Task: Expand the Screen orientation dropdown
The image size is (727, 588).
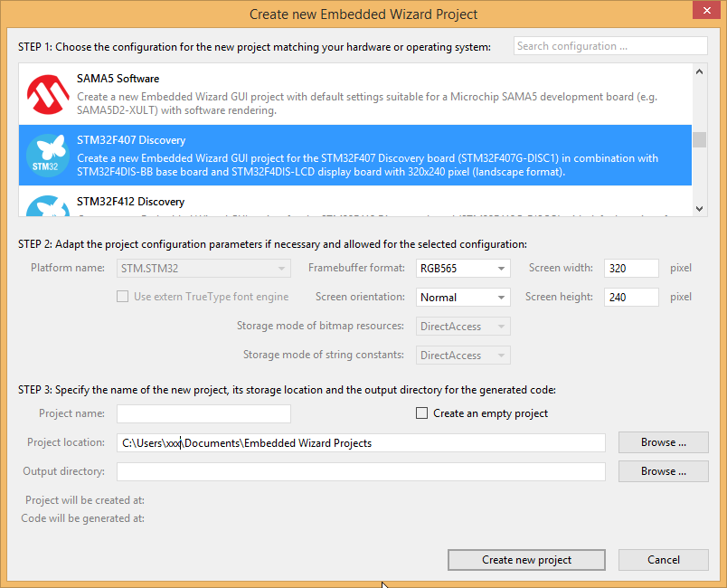Action: coord(463,298)
